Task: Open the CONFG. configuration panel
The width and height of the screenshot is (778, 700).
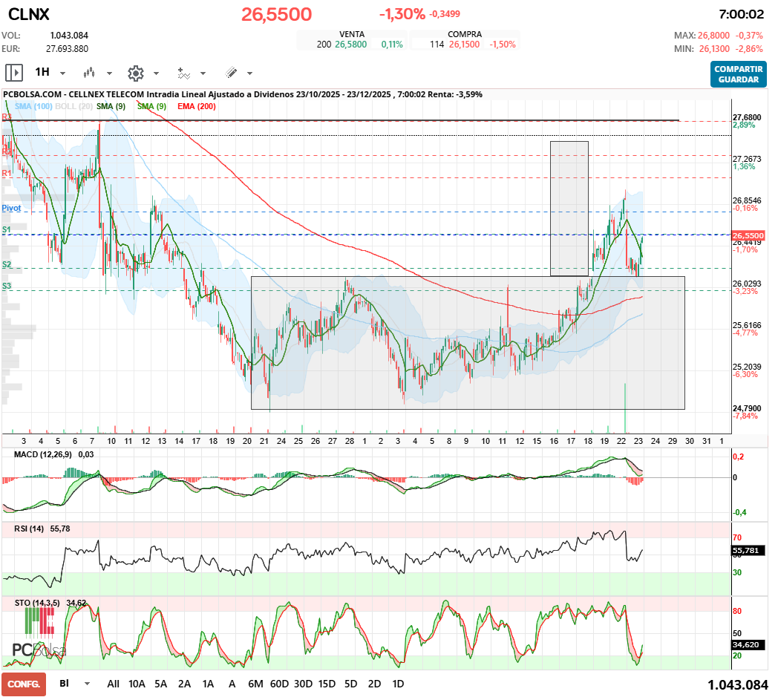Action: 22,684
